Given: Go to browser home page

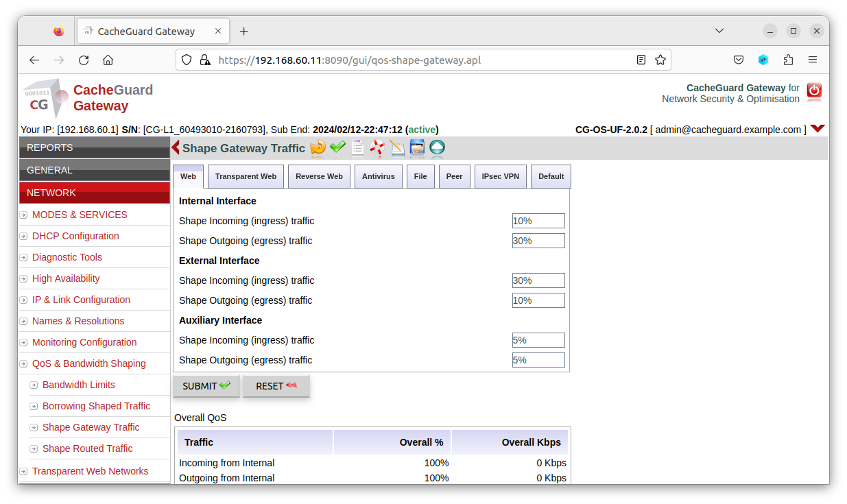Looking at the screenshot, I should click(x=108, y=60).
